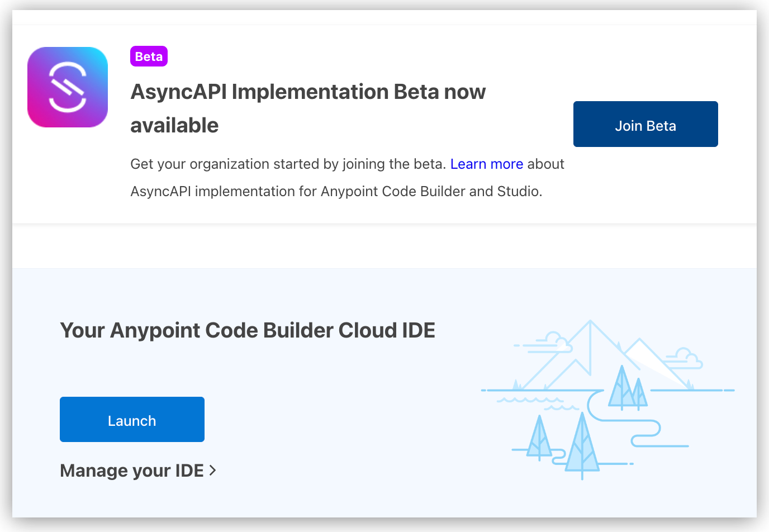This screenshot has width=769, height=532.
Task: Select the heading "AsyncAPI Implementation Beta now available"
Action: 308,108
